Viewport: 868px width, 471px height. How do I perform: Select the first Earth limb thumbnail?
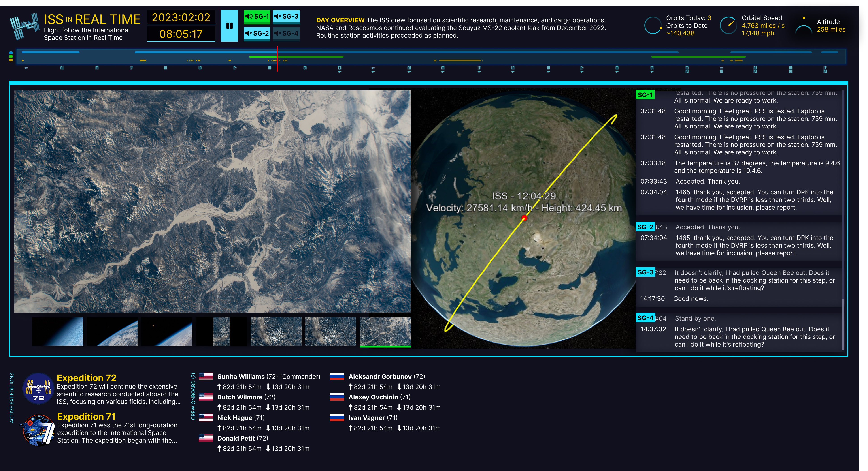click(58, 331)
